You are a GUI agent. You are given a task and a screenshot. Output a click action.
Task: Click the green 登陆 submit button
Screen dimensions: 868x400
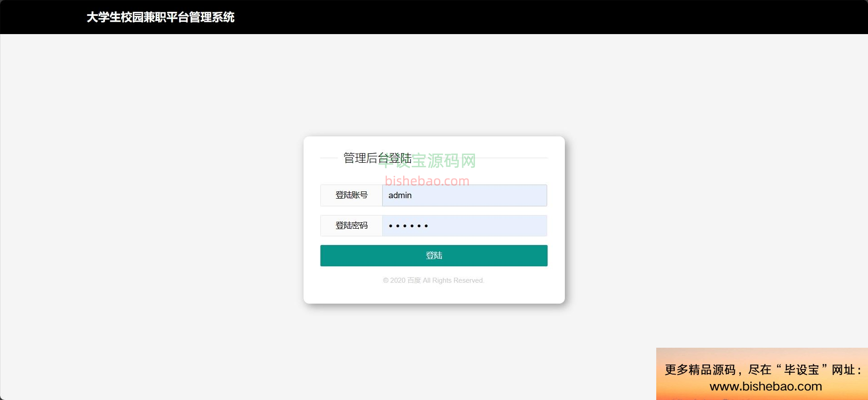coord(434,255)
